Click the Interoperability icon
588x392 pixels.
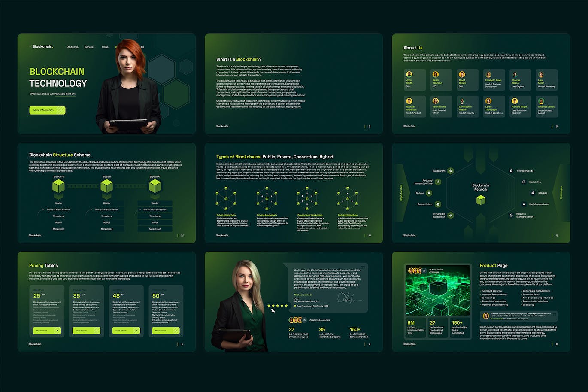coord(511,171)
